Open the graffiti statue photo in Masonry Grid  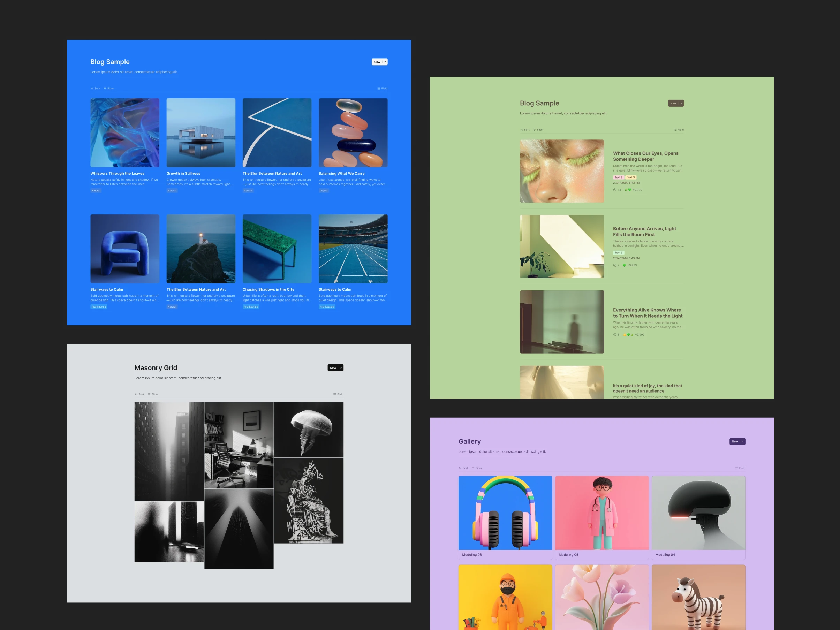click(309, 501)
